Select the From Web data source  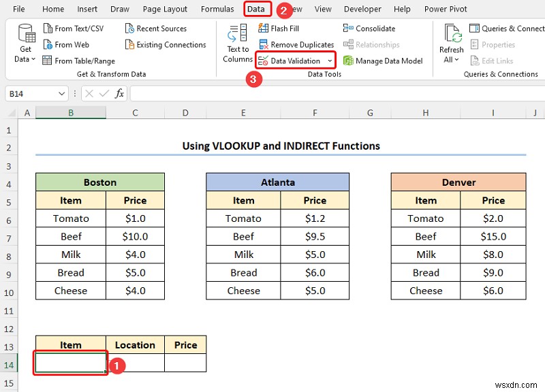click(67, 44)
